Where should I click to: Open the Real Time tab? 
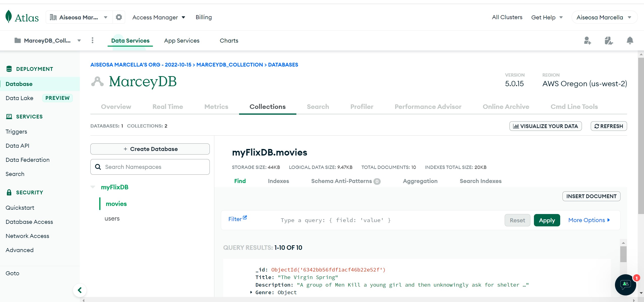point(168,107)
